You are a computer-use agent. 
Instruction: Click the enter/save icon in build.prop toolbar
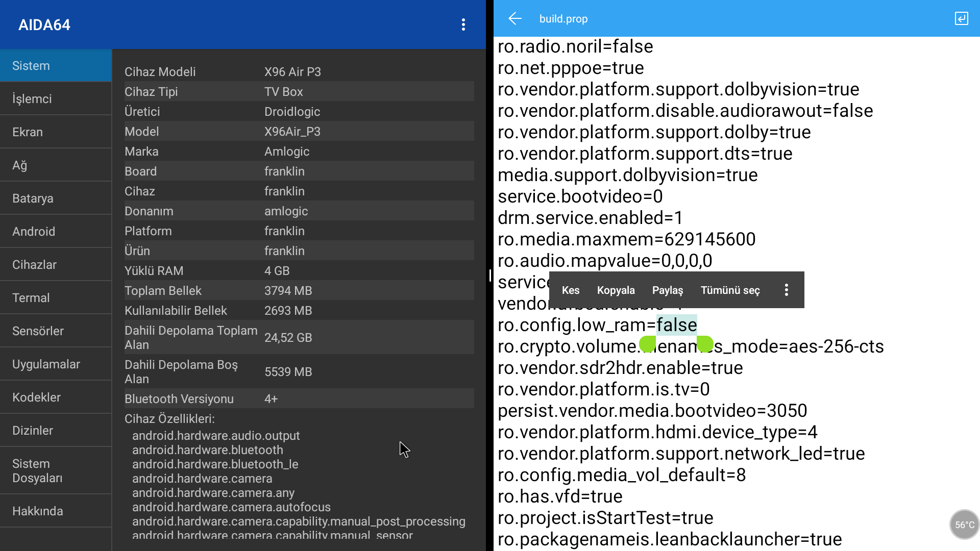961,18
